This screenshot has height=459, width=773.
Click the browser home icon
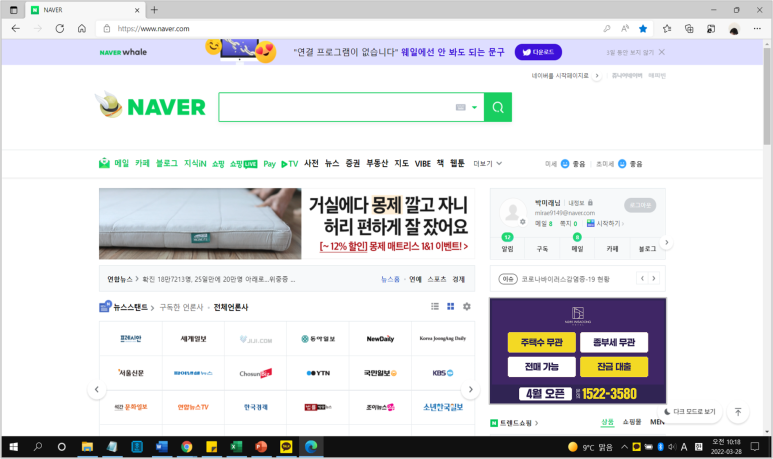tap(82, 29)
